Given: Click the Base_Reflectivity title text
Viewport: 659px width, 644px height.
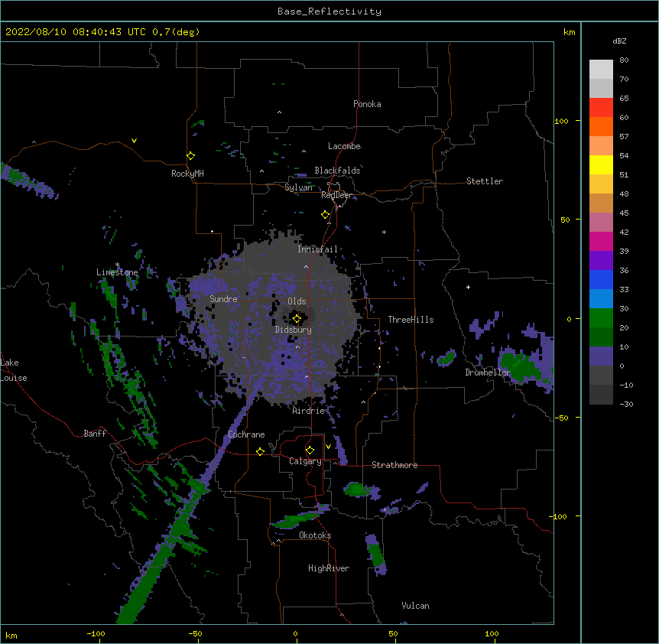Looking at the screenshot, I should [x=329, y=11].
